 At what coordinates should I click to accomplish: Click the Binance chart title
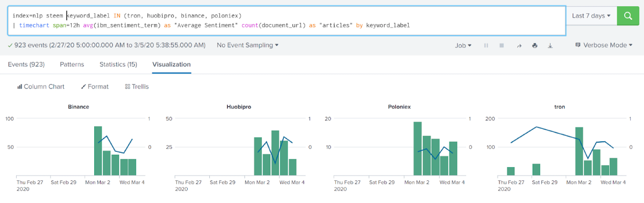(78, 107)
